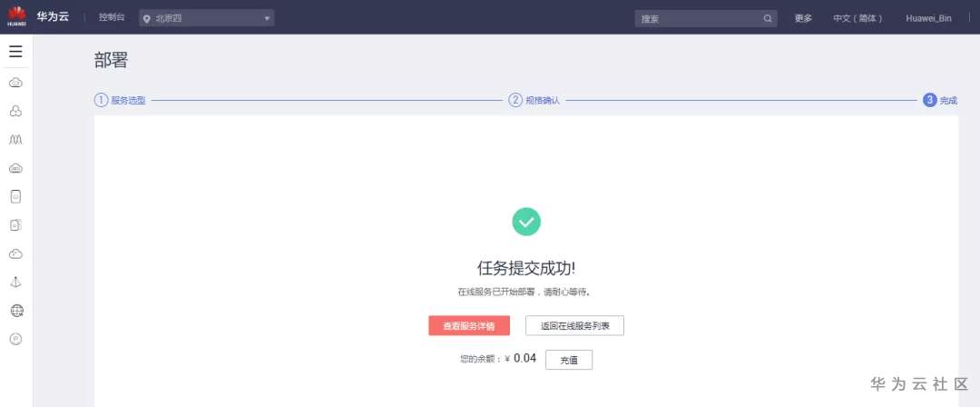
Task: Open the 中文(简体) language selector
Action: pos(857,18)
